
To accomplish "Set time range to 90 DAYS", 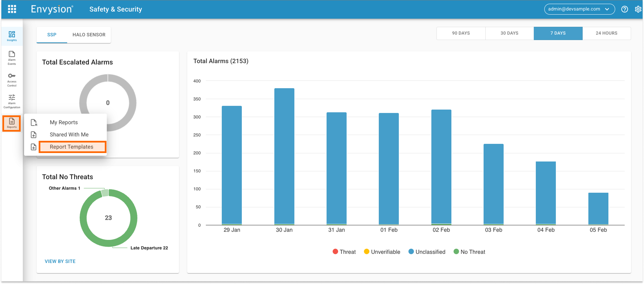I will coord(461,33).
